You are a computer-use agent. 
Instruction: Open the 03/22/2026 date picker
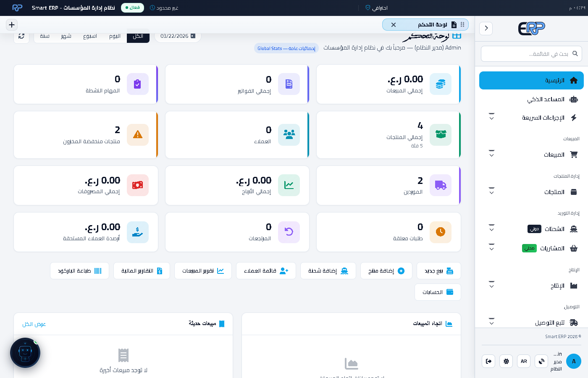[x=178, y=36]
